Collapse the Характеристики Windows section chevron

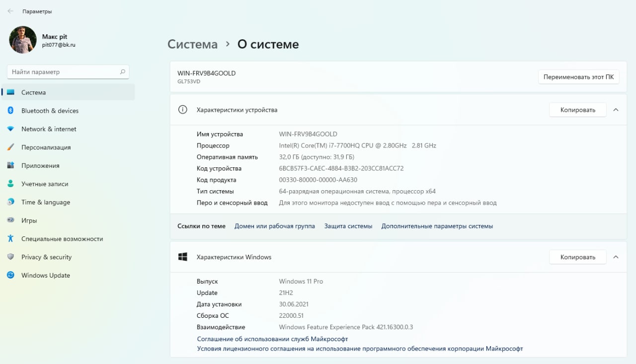coord(616,257)
